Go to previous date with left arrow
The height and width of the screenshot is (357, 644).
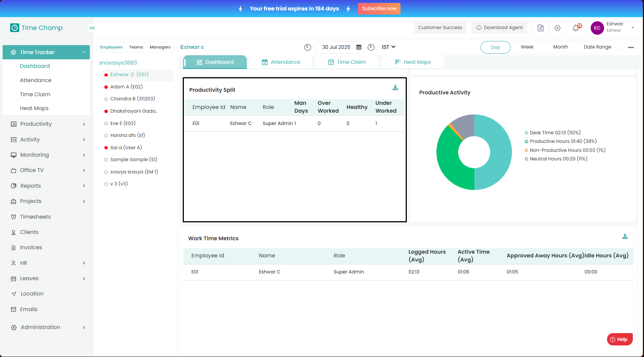point(307,47)
